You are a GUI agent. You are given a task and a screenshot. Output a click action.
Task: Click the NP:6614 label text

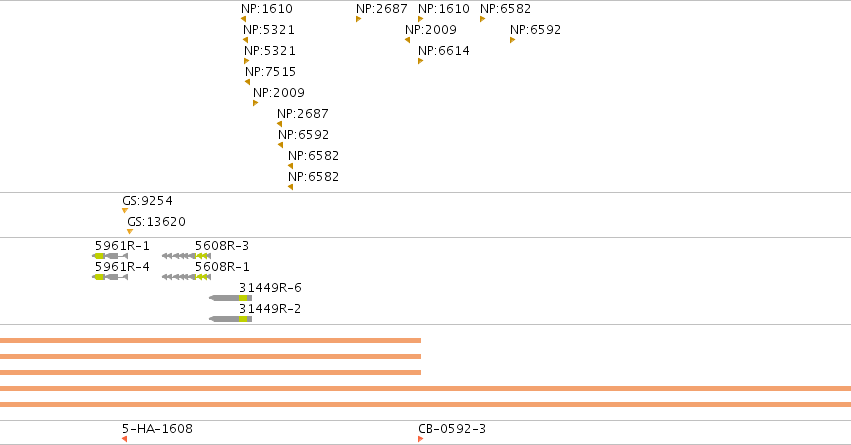tap(443, 50)
